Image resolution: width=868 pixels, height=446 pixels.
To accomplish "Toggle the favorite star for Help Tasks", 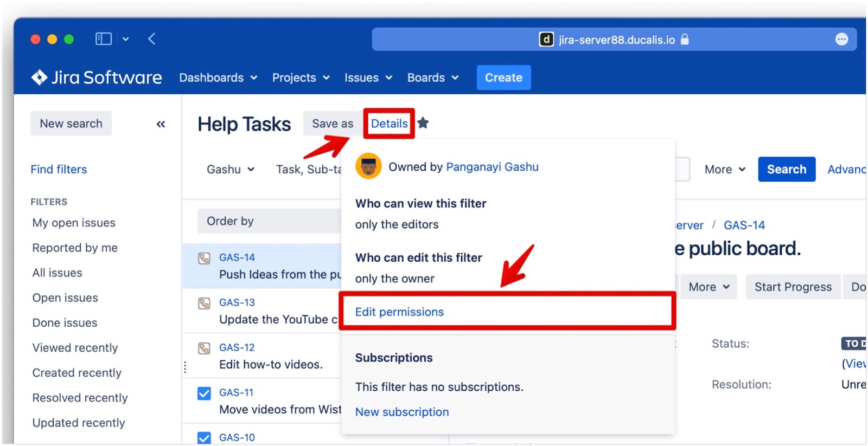I will [x=423, y=124].
